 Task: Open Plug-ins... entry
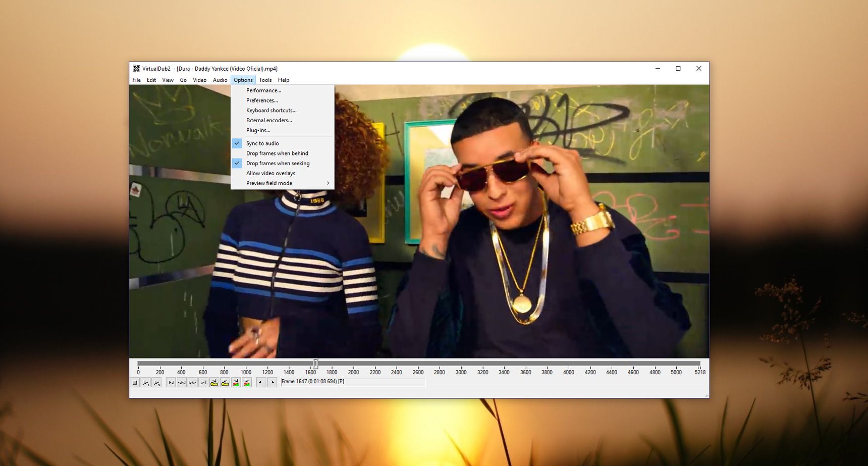pyautogui.click(x=283, y=130)
